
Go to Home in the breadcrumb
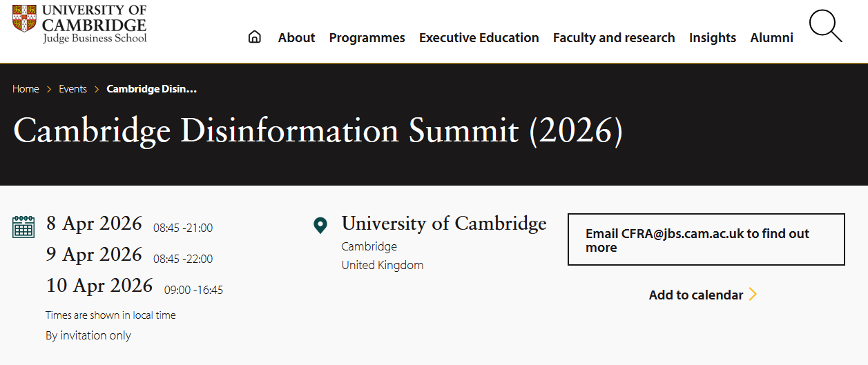pyautogui.click(x=26, y=89)
